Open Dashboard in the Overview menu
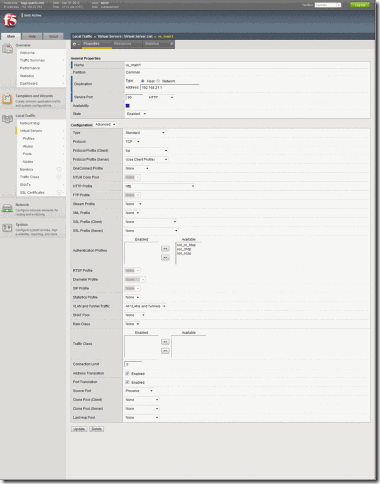This screenshot has width=380, height=484. 29,83
